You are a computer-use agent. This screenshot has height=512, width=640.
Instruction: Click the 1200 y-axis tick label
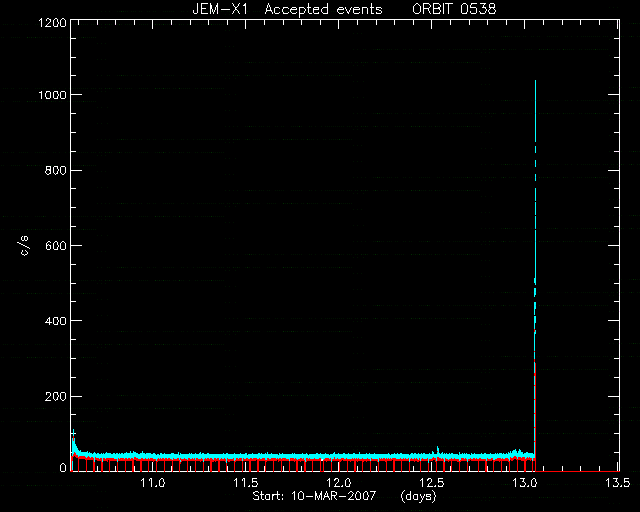[x=52, y=22]
